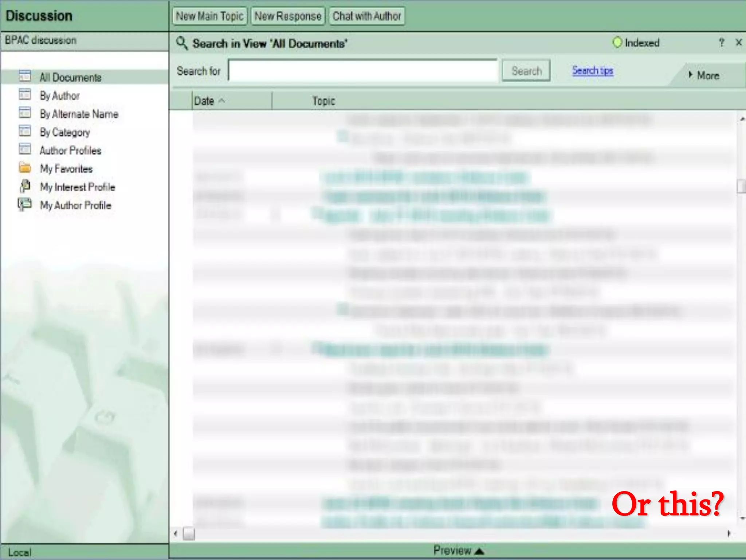
Task: Click the By Alternate Name view icon
Action: [x=25, y=113]
